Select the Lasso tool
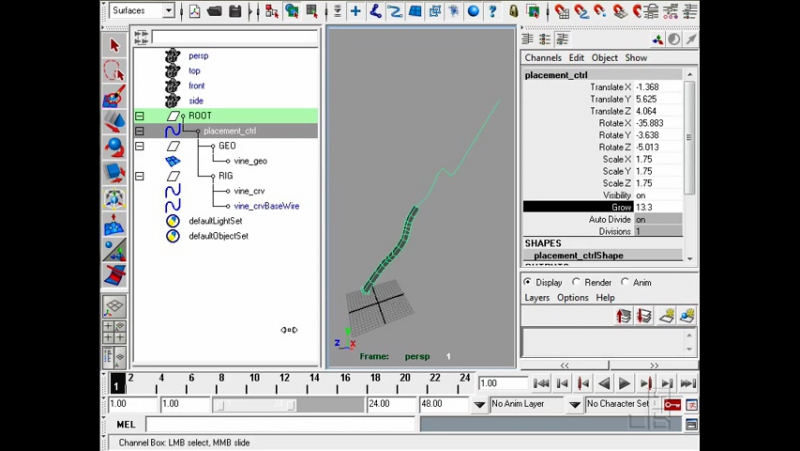 coord(114,71)
